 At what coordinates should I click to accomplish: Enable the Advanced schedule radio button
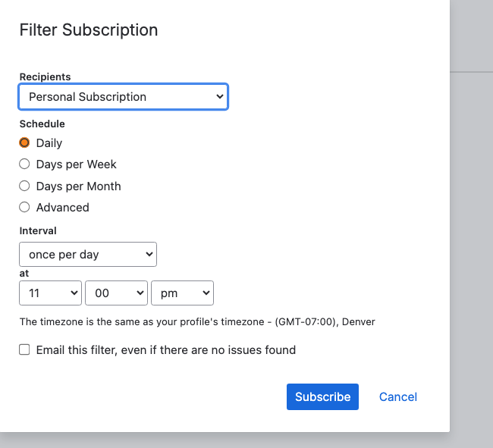click(x=24, y=207)
